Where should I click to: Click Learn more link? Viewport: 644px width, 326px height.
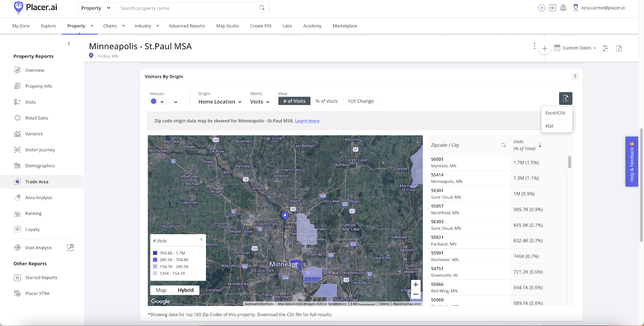coord(307,121)
